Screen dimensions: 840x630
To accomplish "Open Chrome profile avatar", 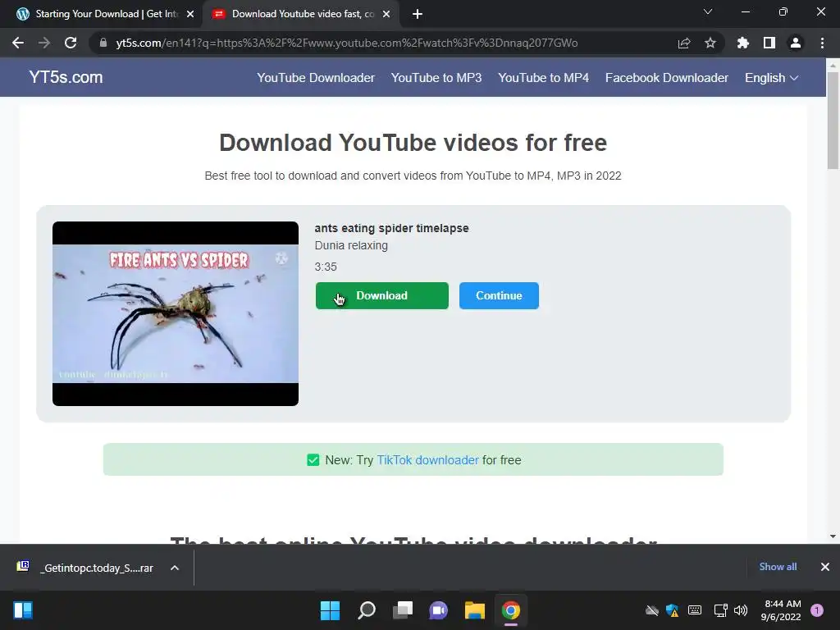I will point(796,43).
